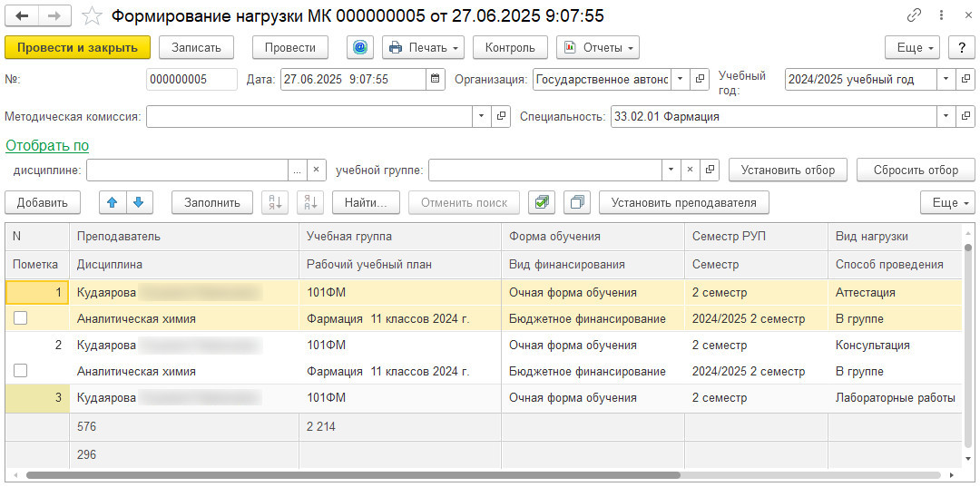Click the Заполнить button
The height and width of the screenshot is (487, 980).
coord(211,202)
